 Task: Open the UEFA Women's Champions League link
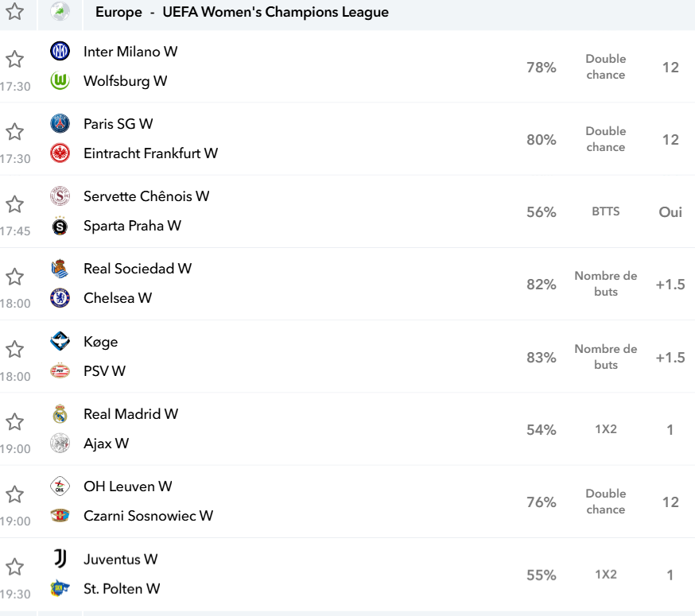point(275,12)
